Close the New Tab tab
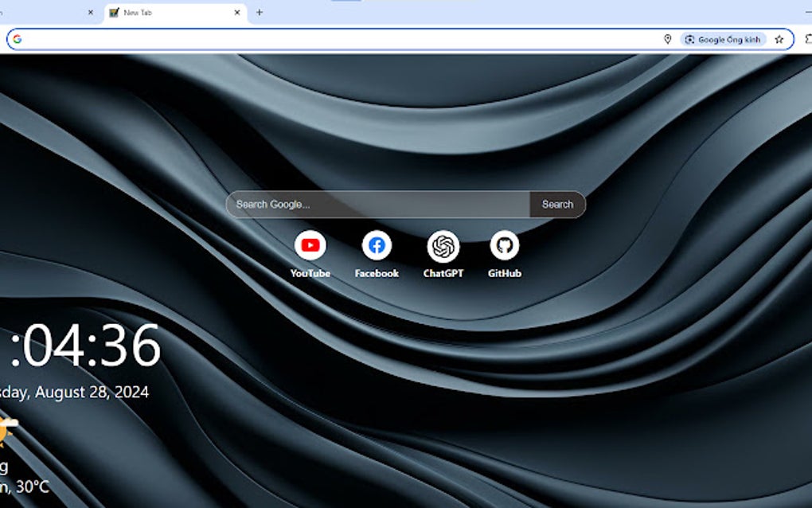This screenshot has height=508, width=812. (237, 13)
